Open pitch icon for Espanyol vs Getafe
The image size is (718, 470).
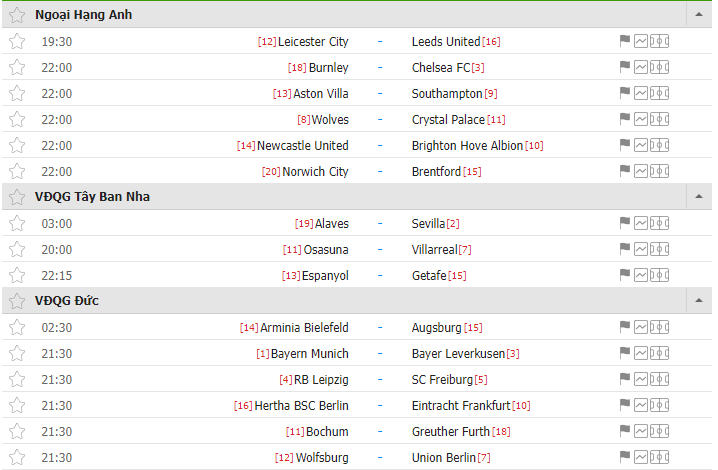point(659,275)
